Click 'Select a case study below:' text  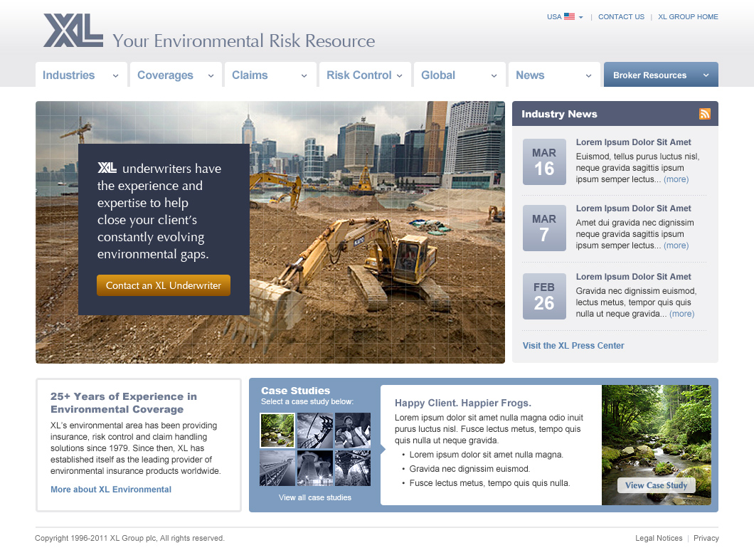307,402
